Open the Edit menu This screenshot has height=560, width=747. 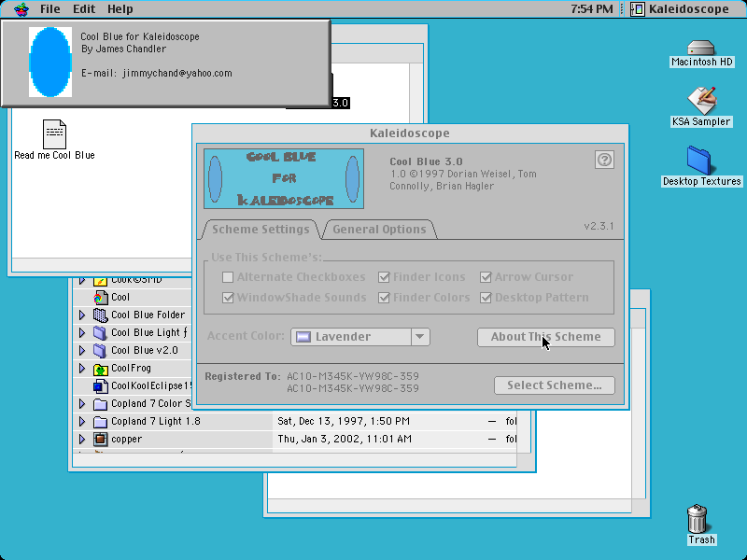pos(84,9)
